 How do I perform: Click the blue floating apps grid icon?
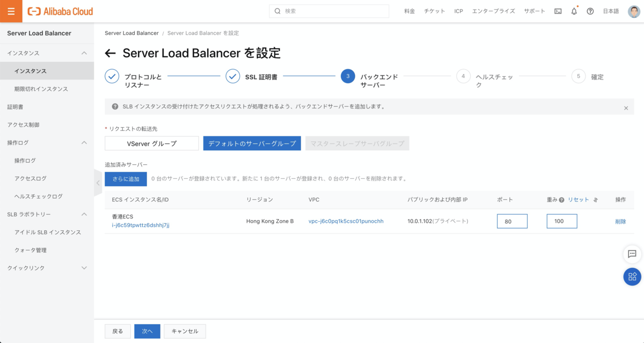click(x=632, y=276)
